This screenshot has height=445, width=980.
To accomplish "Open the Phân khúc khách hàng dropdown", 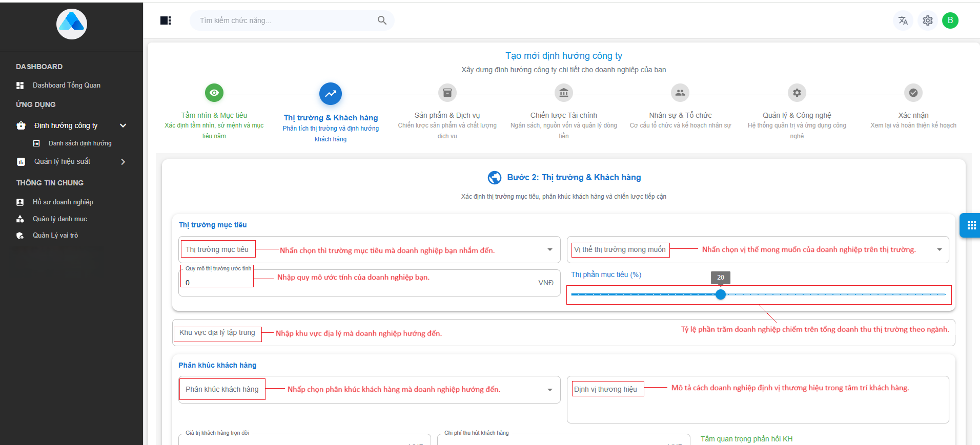I will coord(549,390).
